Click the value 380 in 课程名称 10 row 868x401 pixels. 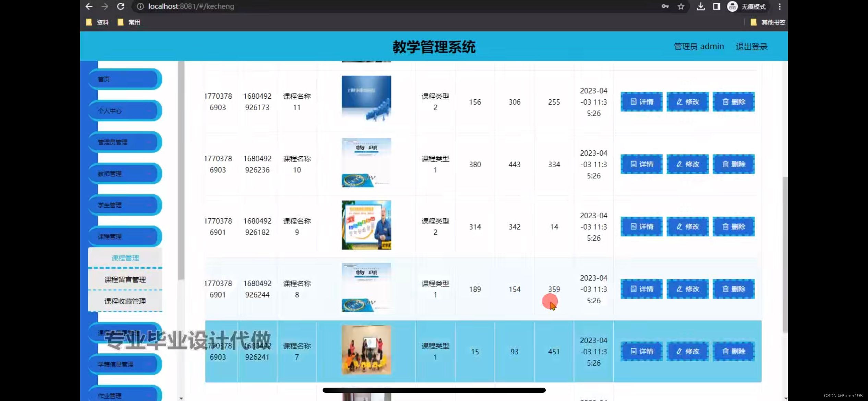click(x=475, y=164)
